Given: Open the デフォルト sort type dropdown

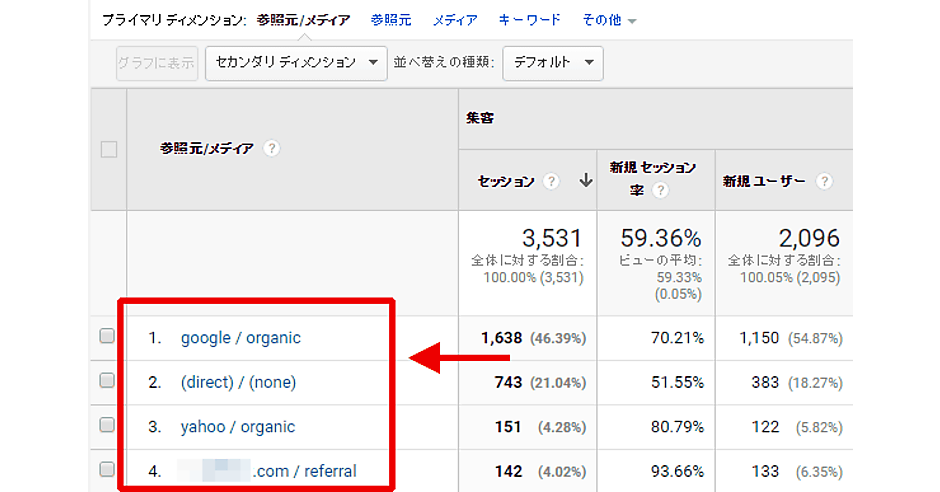Looking at the screenshot, I should (x=552, y=62).
